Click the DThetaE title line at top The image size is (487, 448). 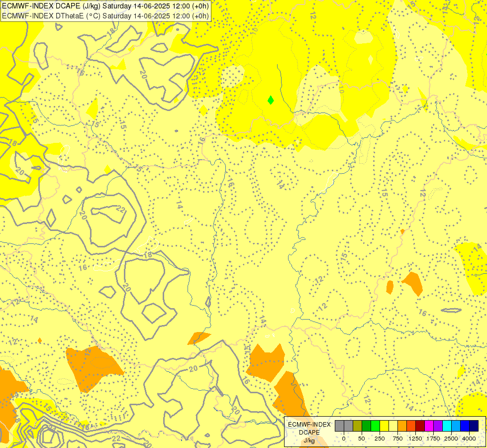click(x=105, y=16)
